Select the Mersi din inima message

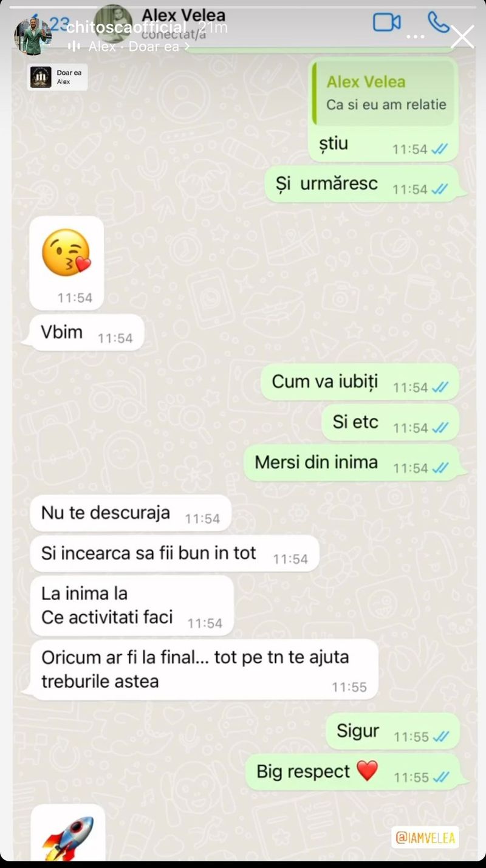[x=352, y=463]
